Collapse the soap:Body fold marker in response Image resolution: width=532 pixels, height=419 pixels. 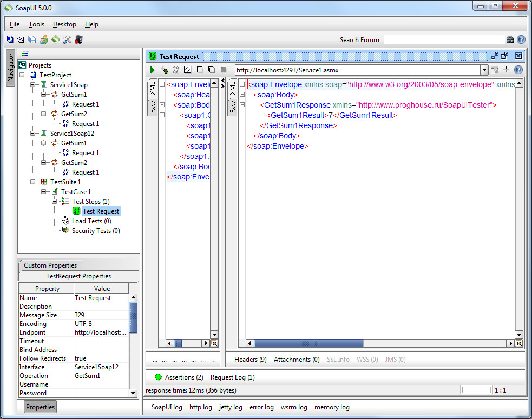pyautogui.click(x=242, y=95)
